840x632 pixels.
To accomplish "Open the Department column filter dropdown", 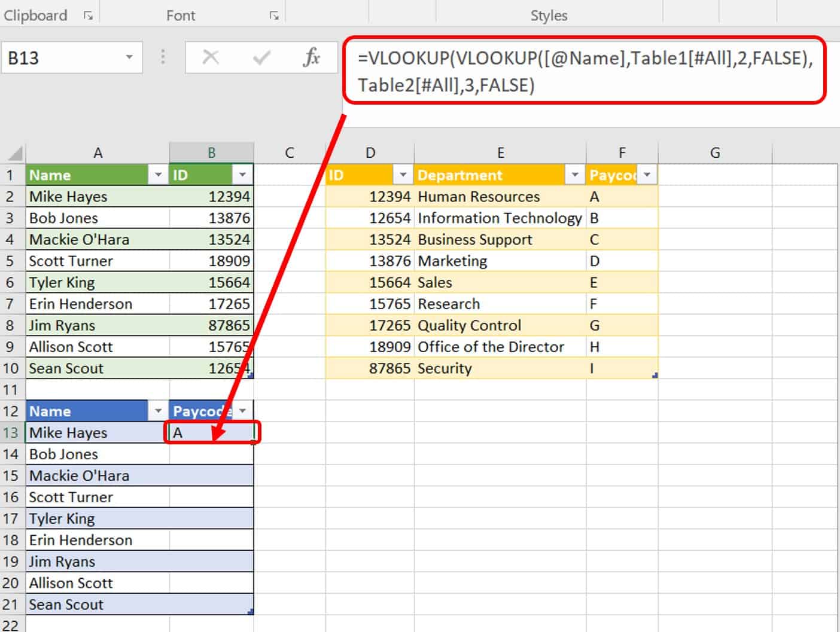I will click(x=574, y=175).
